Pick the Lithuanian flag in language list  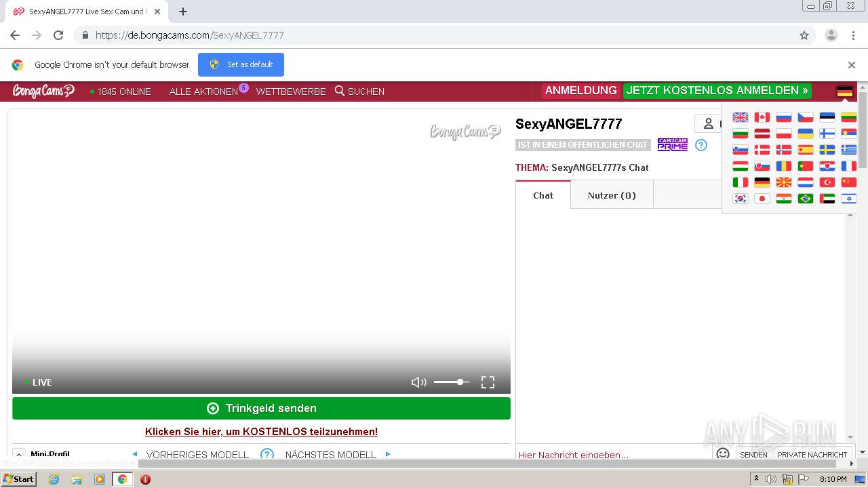[849, 117]
